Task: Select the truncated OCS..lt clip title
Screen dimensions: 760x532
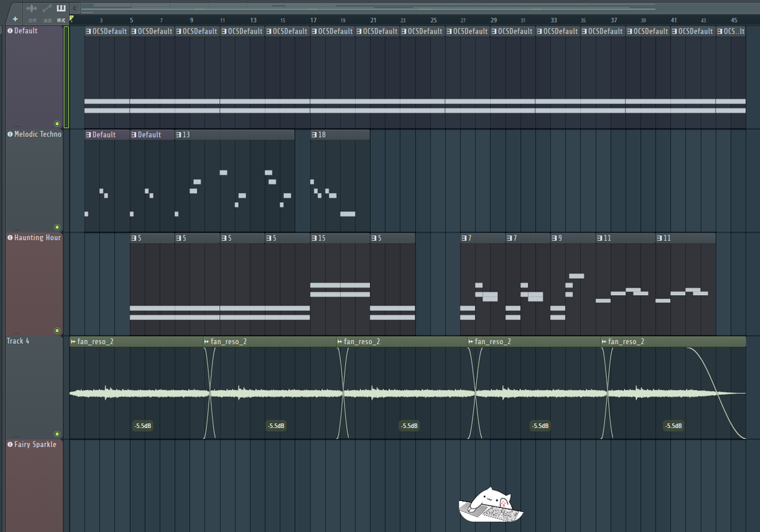Action: [735, 31]
